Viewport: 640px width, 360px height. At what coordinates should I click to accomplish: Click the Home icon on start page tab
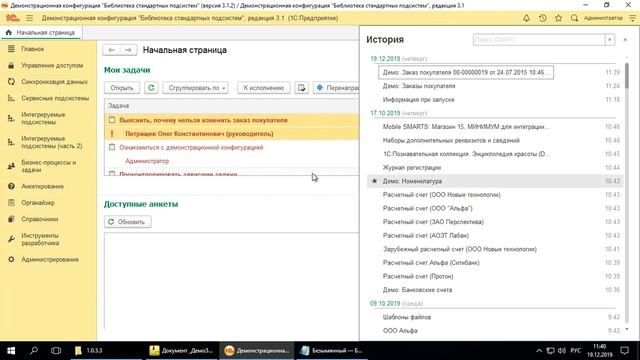pyautogui.click(x=9, y=32)
